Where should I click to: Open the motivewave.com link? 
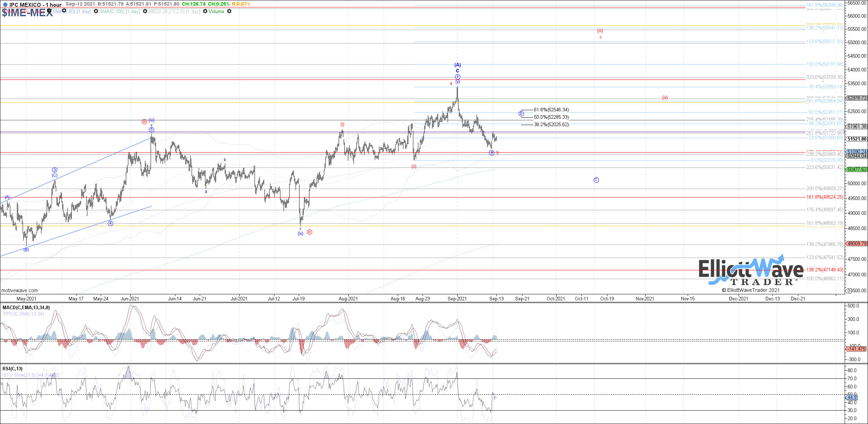19,290
